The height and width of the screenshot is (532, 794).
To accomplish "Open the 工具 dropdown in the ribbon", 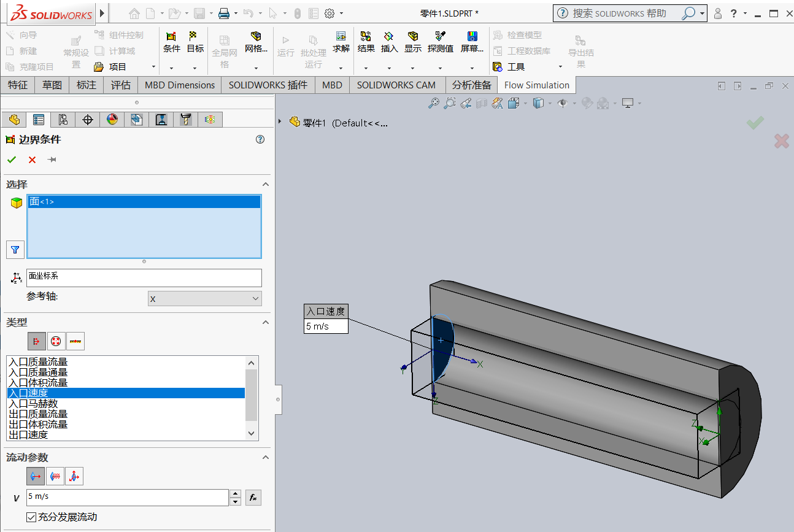I will click(x=559, y=66).
